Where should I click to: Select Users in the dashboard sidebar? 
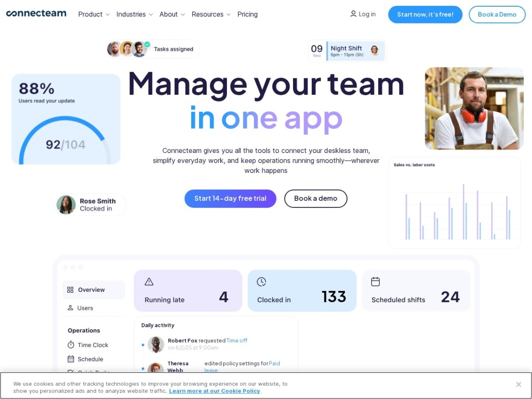point(80,308)
